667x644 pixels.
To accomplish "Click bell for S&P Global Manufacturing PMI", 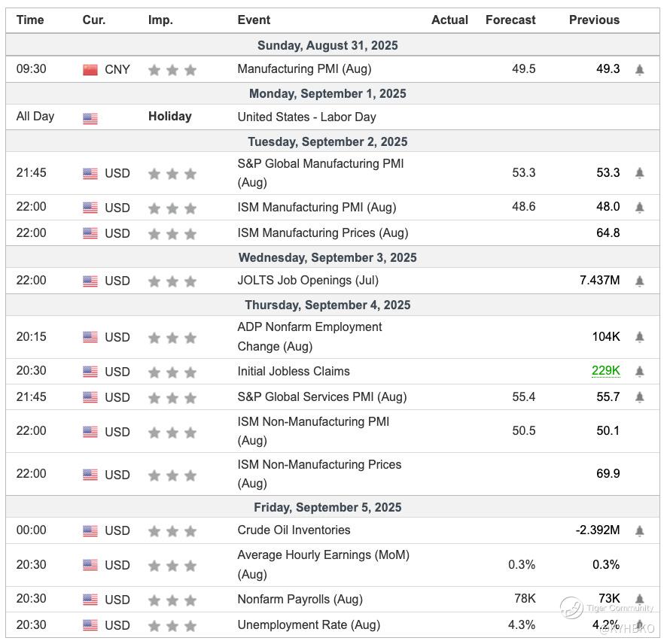I will 639,173.
